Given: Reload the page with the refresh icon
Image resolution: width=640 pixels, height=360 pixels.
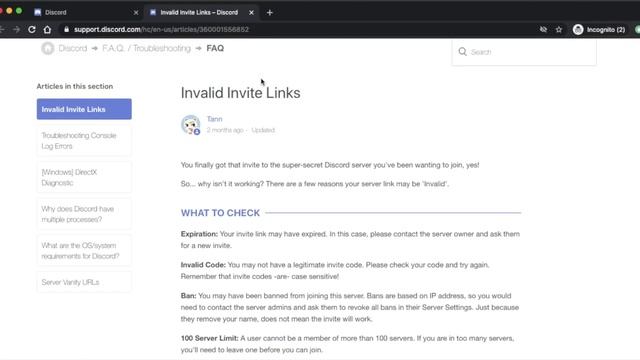Looking at the screenshot, I should coord(32,29).
